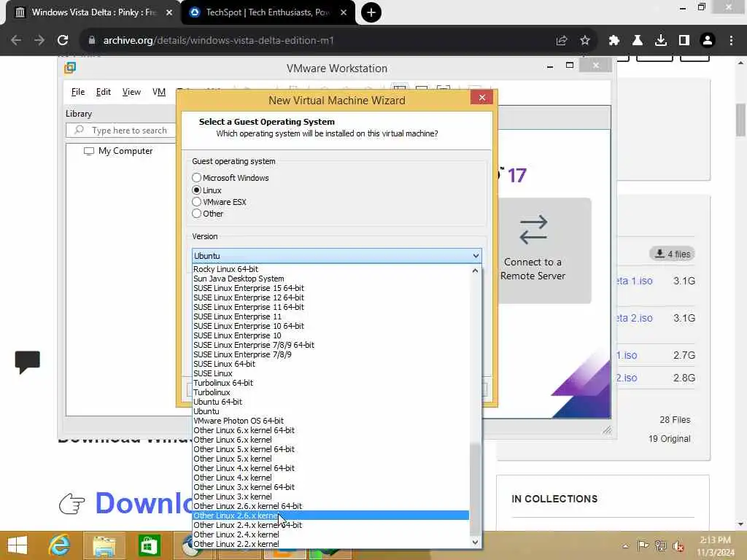Image resolution: width=747 pixels, height=560 pixels.
Task: Click the browser page scrollbar thumb
Action: tap(741, 120)
